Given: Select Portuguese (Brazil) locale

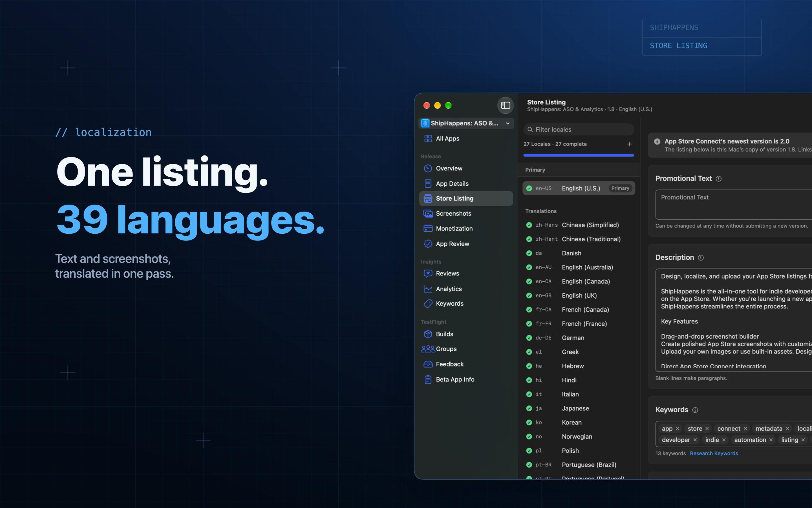Looking at the screenshot, I should 579,465.
